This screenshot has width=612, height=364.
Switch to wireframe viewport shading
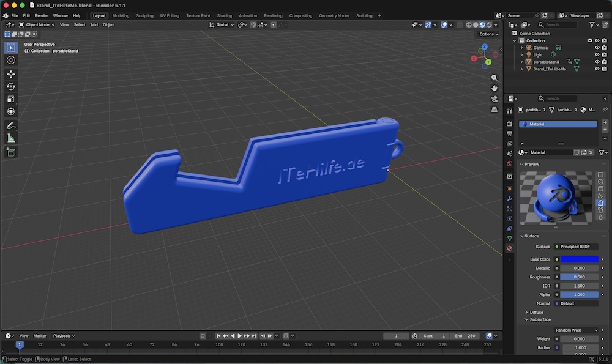(x=469, y=24)
